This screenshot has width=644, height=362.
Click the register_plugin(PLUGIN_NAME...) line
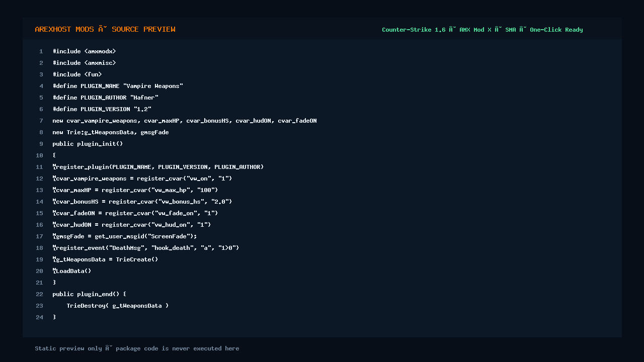coord(158,167)
